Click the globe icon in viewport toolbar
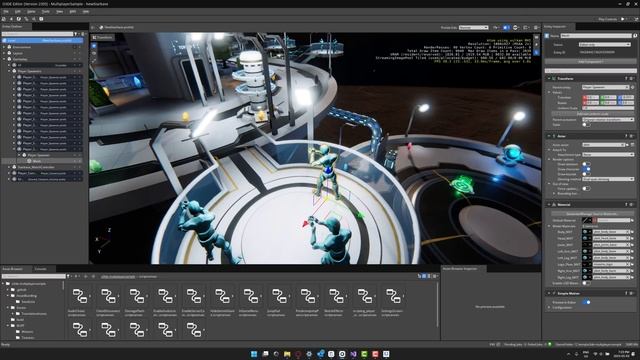640x360 pixels. pos(516,27)
